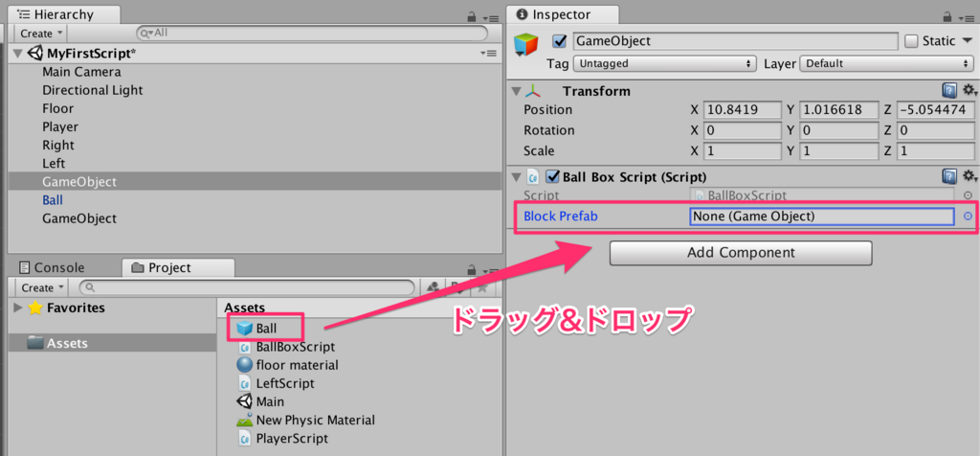Click the GameObject cube icon in the Inspector
980x456 pixels.
[x=526, y=45]
